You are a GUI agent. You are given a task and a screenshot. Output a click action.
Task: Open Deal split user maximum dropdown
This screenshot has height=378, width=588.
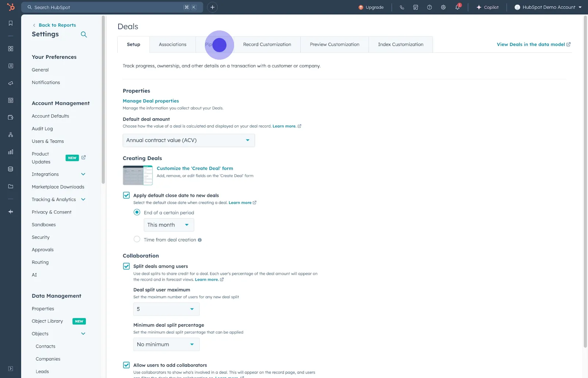[166, 309]
